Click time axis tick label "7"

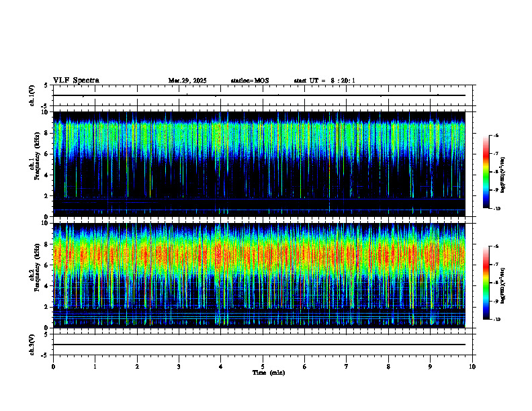coord(347,367)
